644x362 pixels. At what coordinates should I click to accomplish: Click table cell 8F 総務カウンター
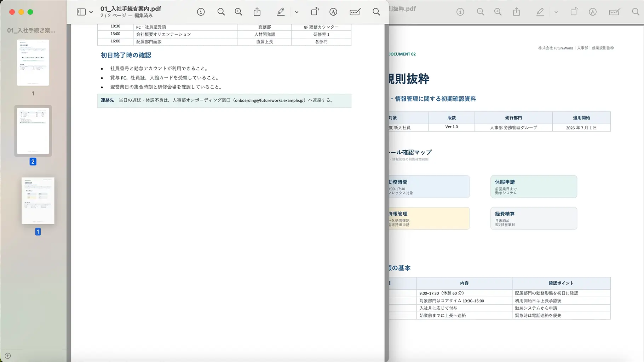321,27
